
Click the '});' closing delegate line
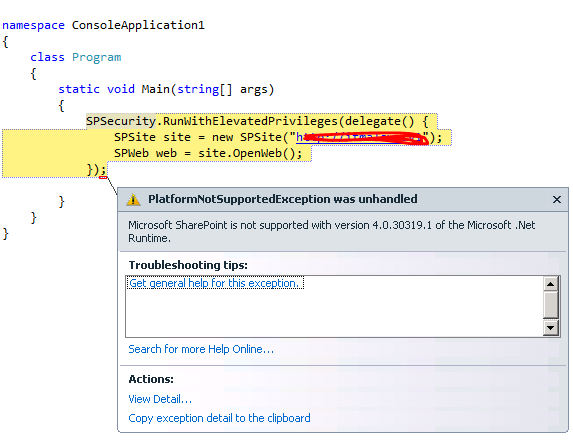[x=96, y=169]
